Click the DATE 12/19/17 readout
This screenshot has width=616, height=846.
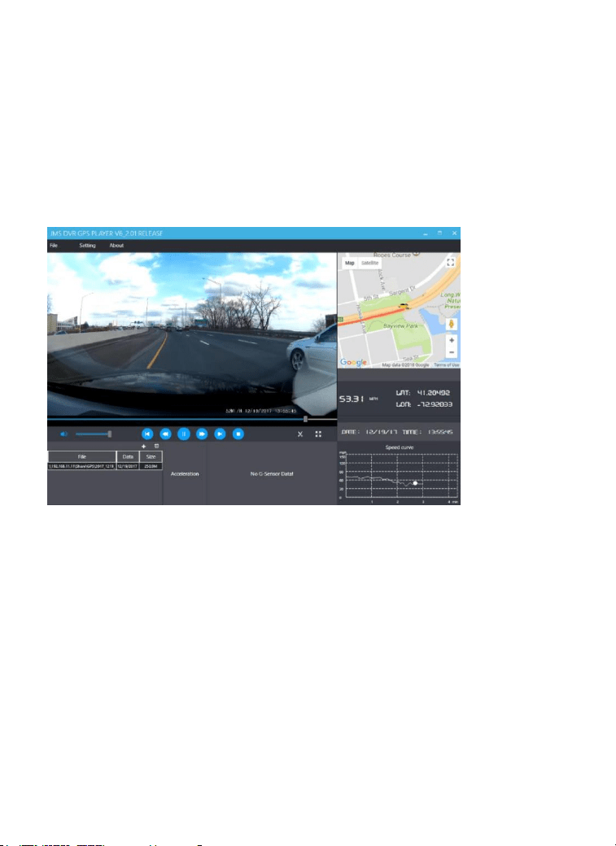tap(369, 432)
